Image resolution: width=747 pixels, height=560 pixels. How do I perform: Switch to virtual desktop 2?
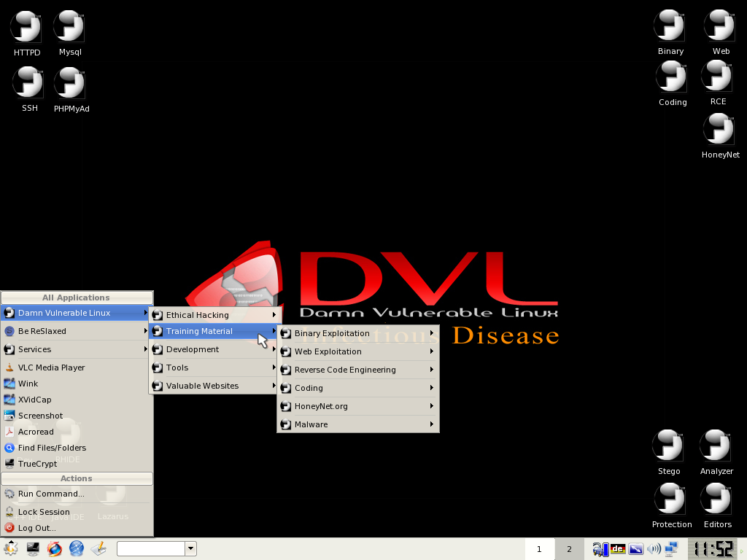(x=568, y=548)
